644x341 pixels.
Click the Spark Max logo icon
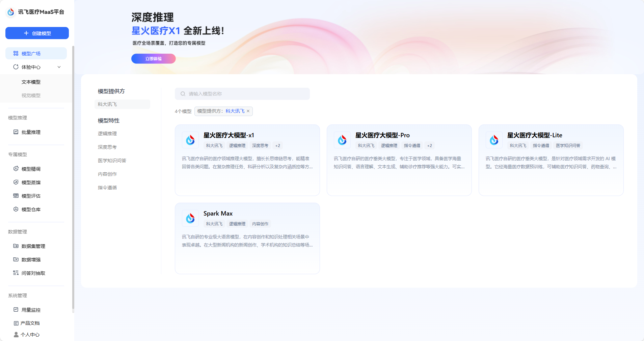tap(190, 218)
